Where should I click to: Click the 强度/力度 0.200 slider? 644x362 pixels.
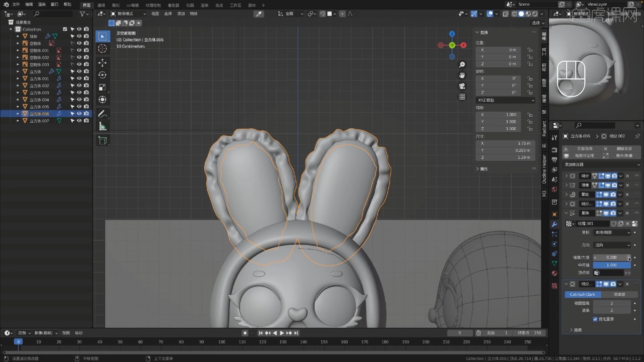click(612, 257)
